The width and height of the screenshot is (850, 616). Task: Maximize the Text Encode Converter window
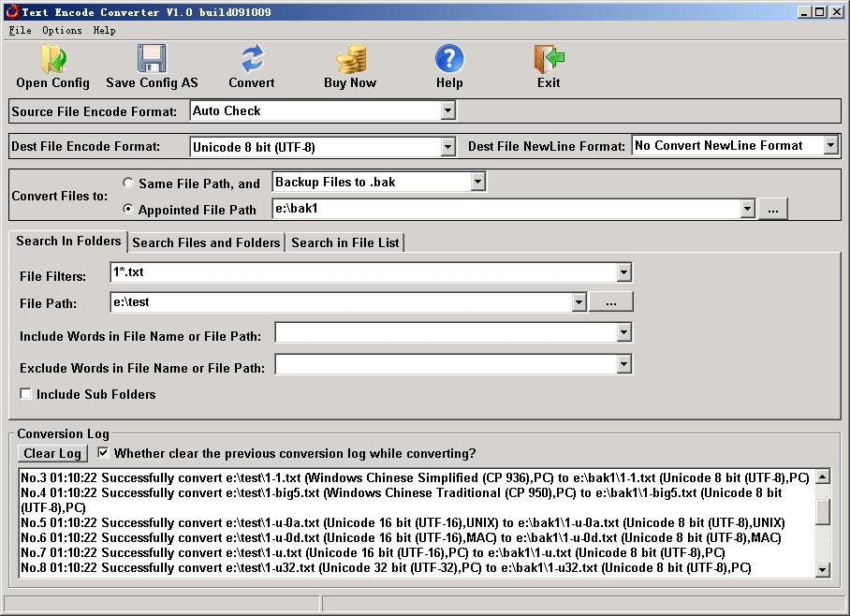pyautogui.click(x=820, y=12)
